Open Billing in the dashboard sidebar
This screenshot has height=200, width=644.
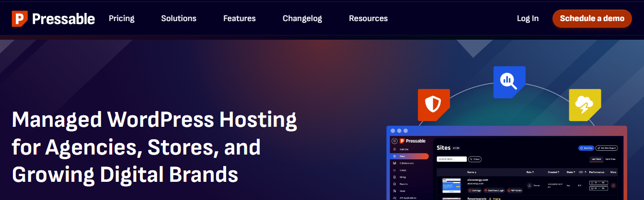pyautogui.click(x=402, y=177)
